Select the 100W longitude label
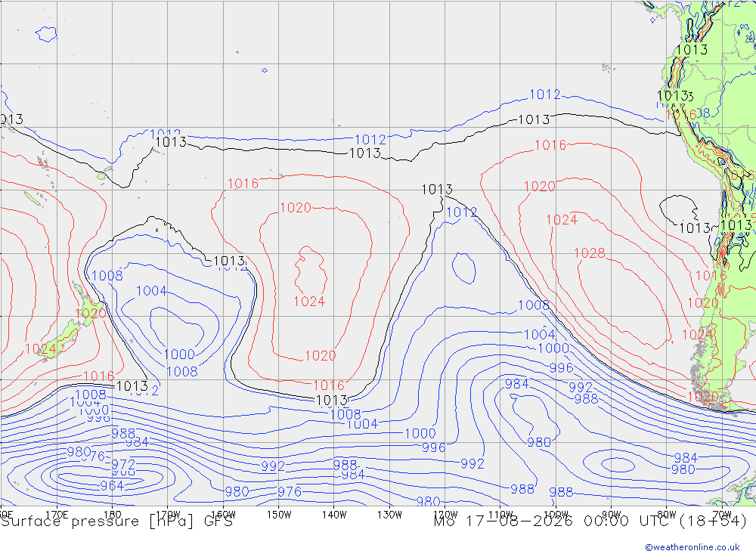Screen dimensions: 756x554 (556, 515)
